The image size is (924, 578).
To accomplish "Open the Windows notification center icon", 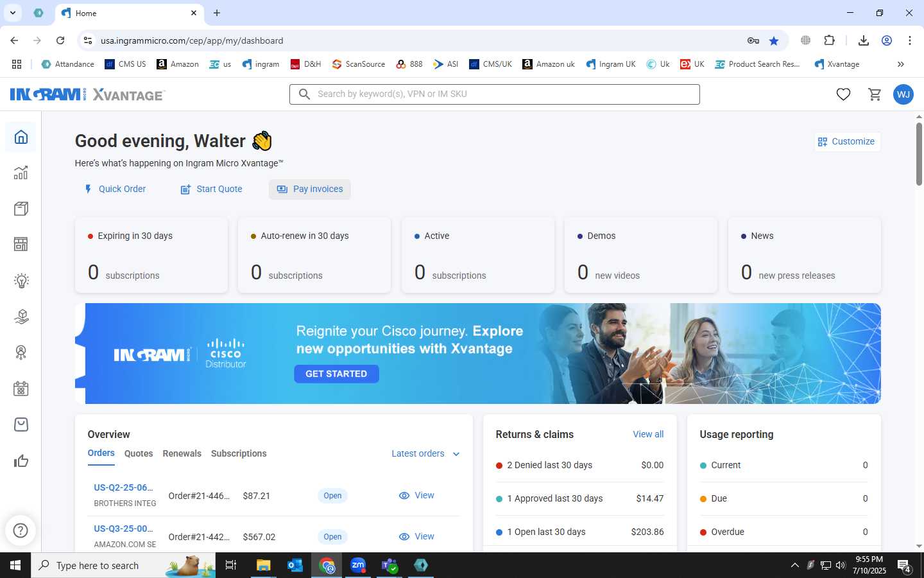I will coord(904,566).
